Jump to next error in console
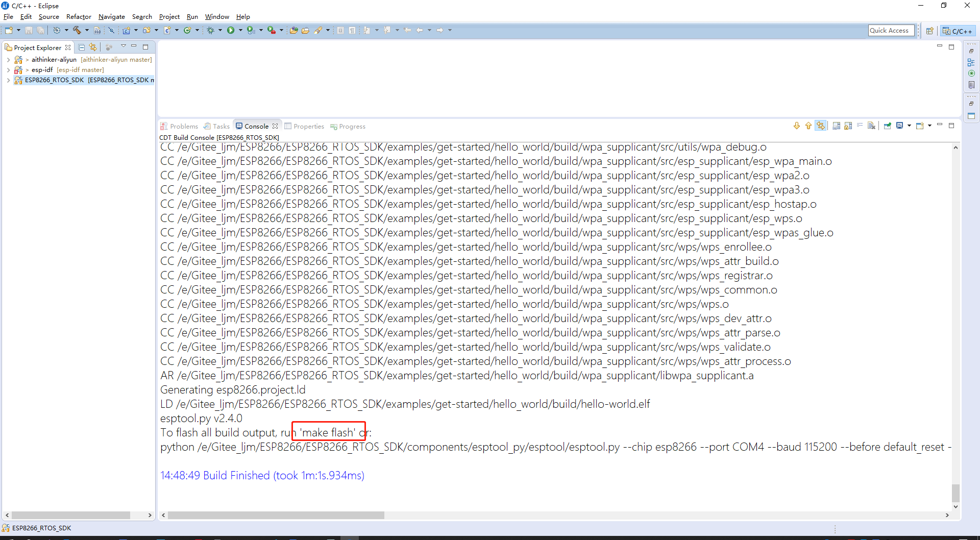Image resolution: width=980 pixels, height=540 pixels. click(x=797, y=126)
